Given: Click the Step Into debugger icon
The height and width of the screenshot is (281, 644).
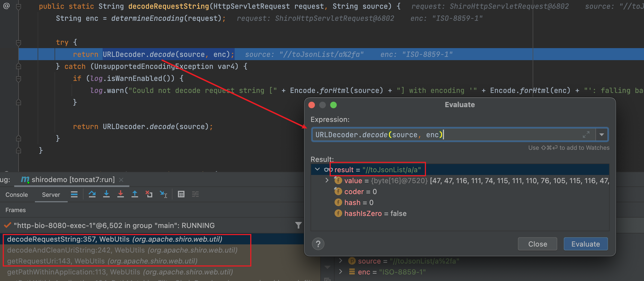Looking at the screenshot, I should coord(106,194).
